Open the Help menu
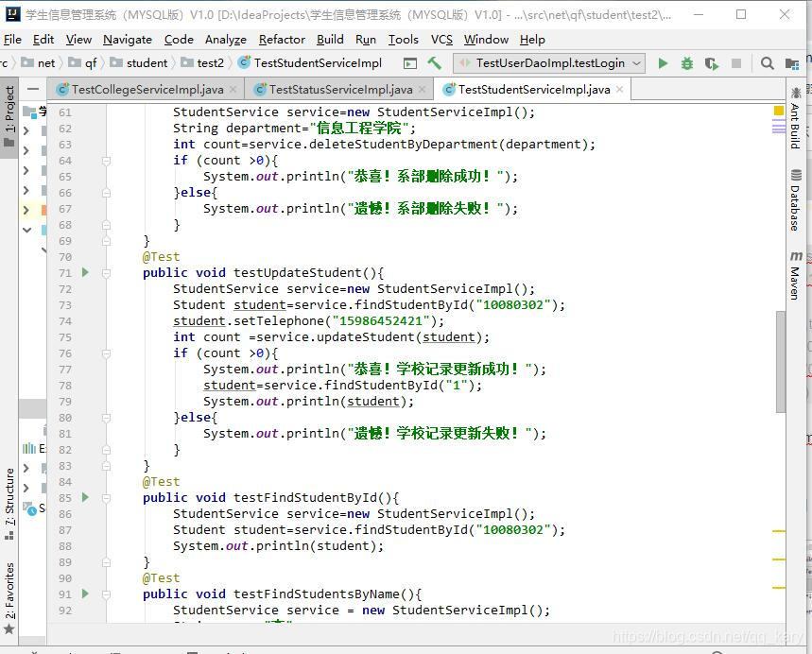812x654 pixels. (532, 40)
